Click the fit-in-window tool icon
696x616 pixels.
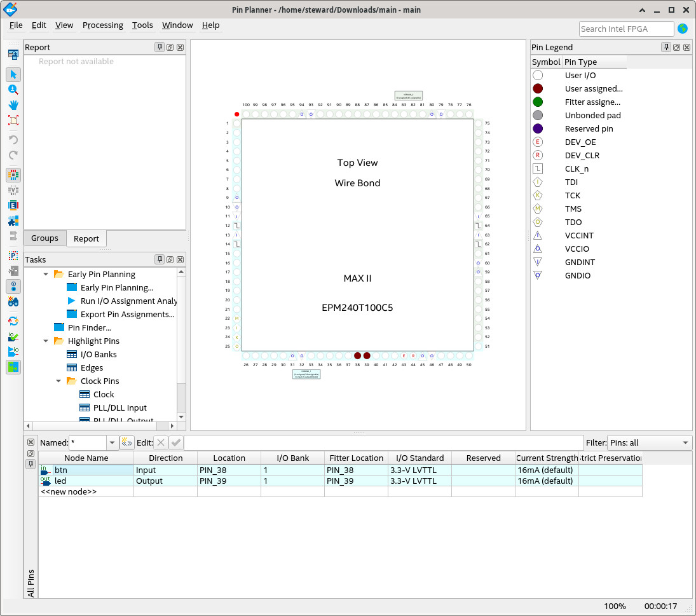pos(13,120)
